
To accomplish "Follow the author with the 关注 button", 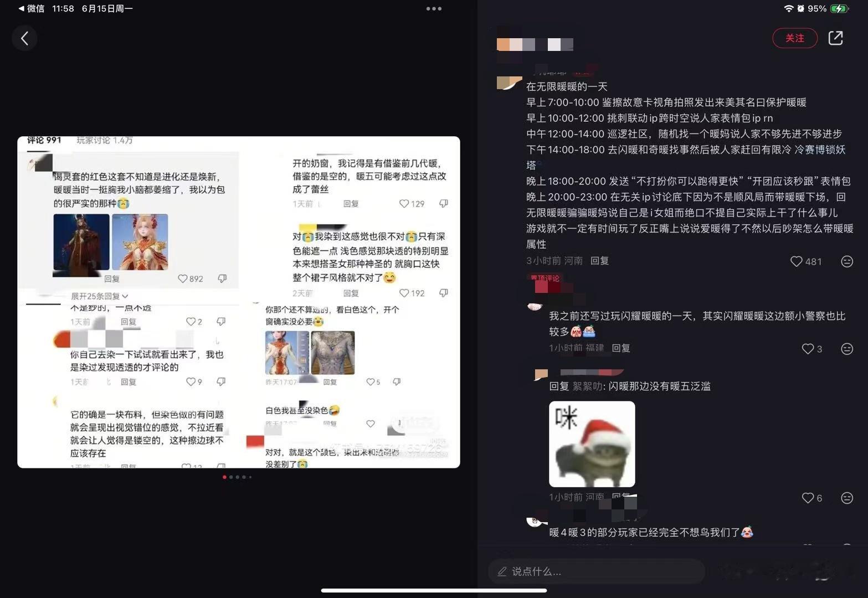I will coord(795,38).
